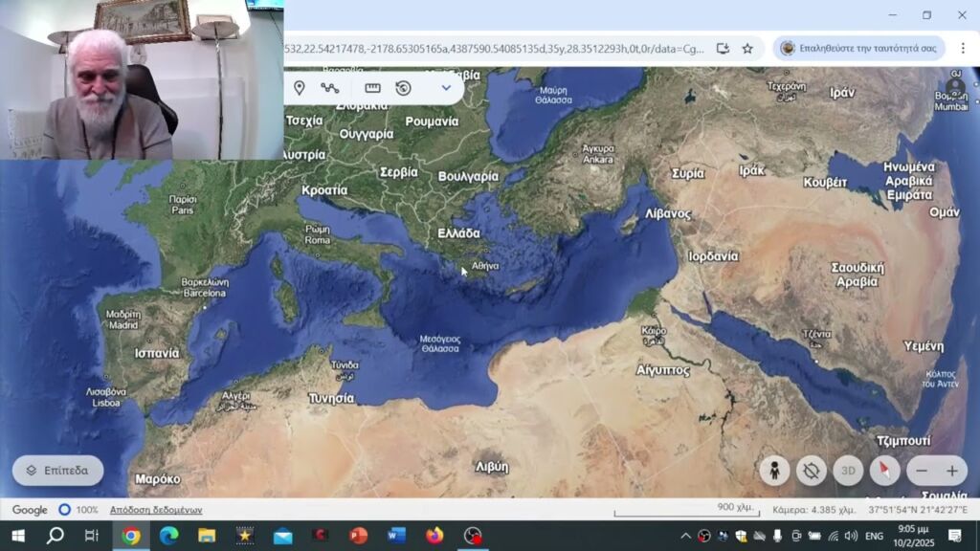Click the Ρώμη Roma city label
This screenshot has height=551, width=980.
(x=318, y=235)
